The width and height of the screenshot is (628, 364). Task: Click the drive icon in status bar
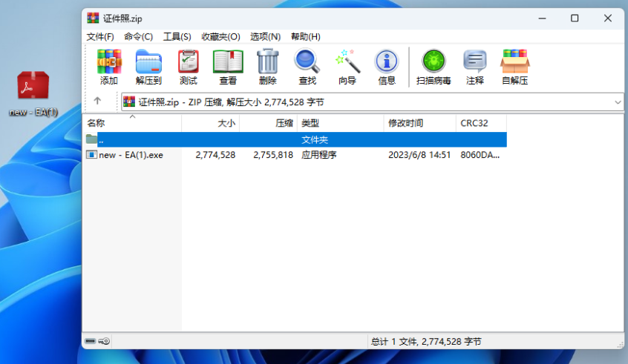pyautogui.click(x=91, y=341)
